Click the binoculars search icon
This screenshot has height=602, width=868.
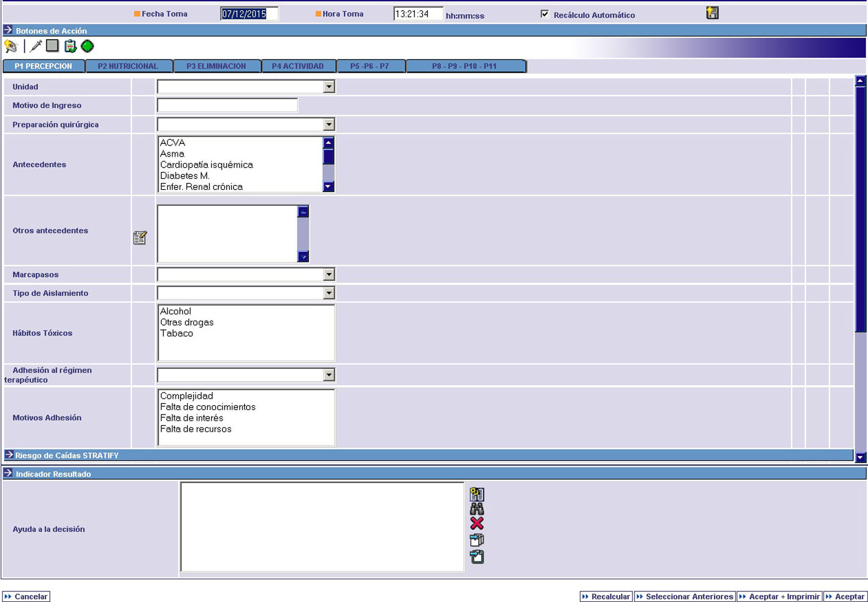pyautogui.click(x=477, y=509)
